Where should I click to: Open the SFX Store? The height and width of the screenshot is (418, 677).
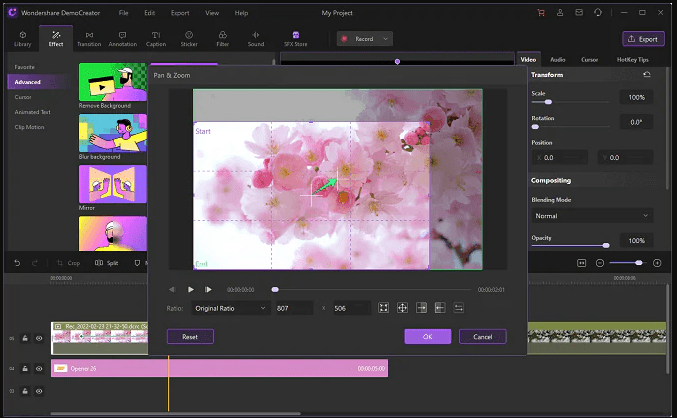tap(295, 39)
